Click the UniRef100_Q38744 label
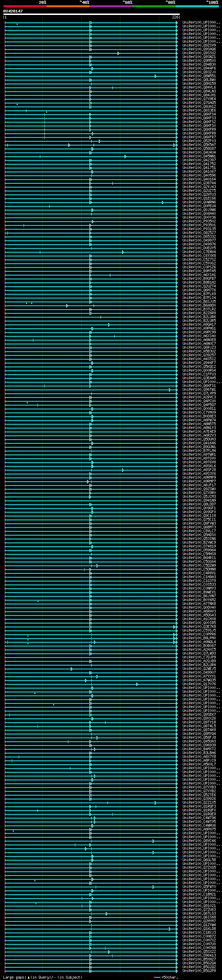The width and height of the screenshot is (222, 980). click(199, 183)
